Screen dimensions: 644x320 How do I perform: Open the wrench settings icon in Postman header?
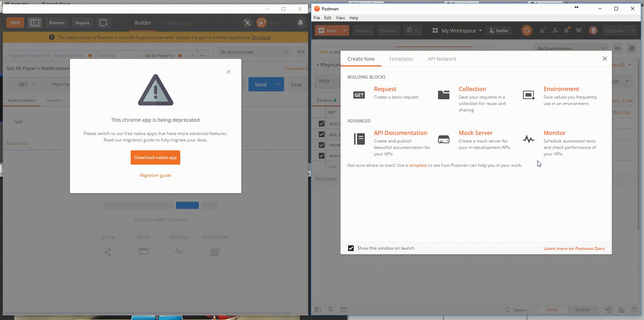555,31
